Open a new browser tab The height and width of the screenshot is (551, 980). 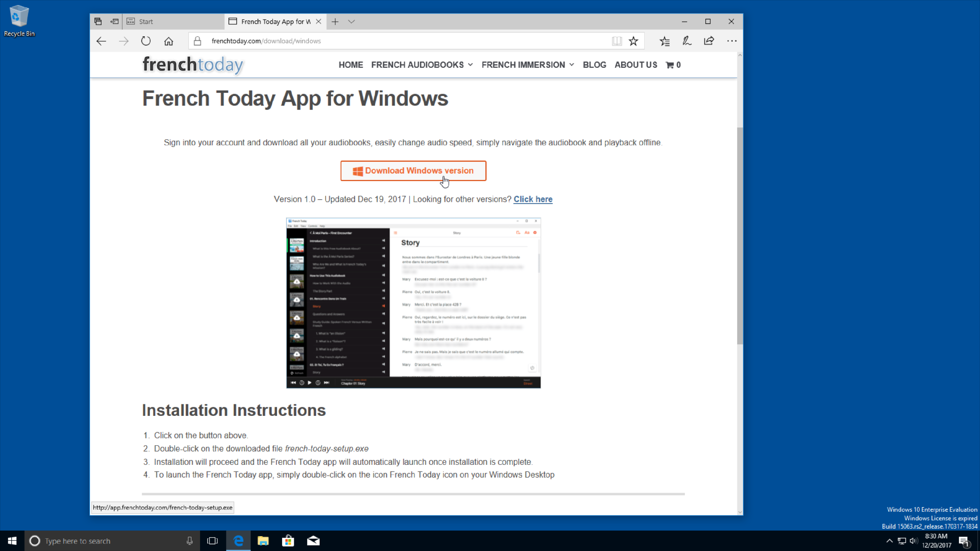[x=335, y=21]
